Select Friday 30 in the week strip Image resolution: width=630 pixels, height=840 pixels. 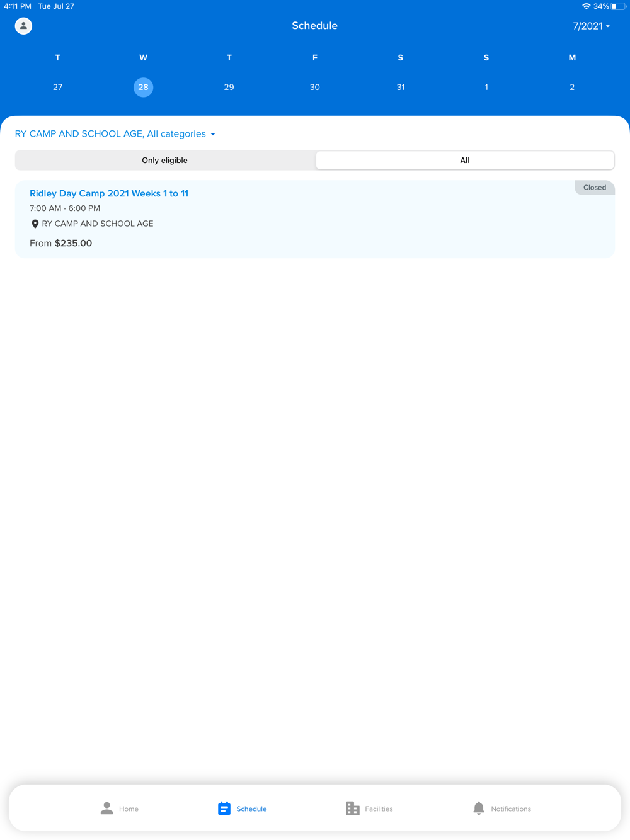click(315, 87)
